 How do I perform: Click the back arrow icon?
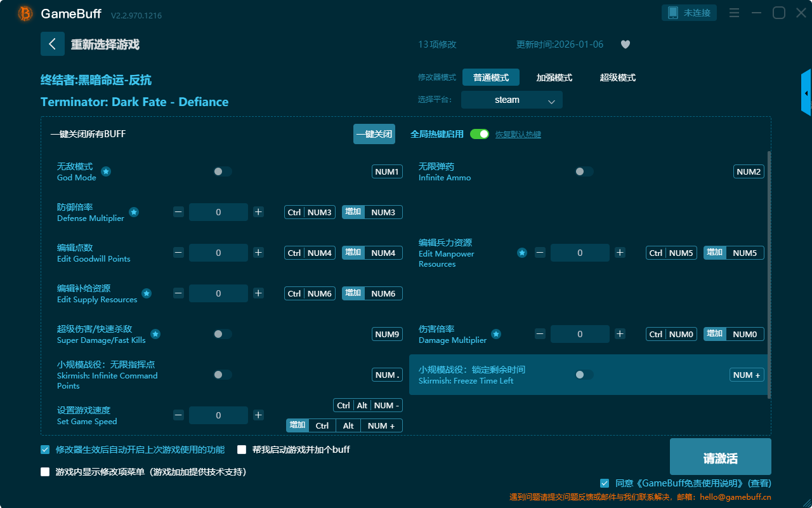pos(53,44)
